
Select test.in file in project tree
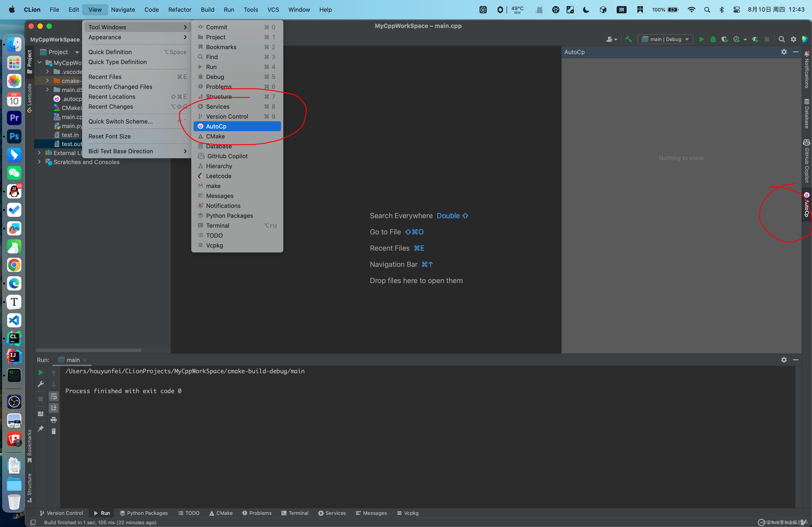pyautogui.click(x=70, y=135)
